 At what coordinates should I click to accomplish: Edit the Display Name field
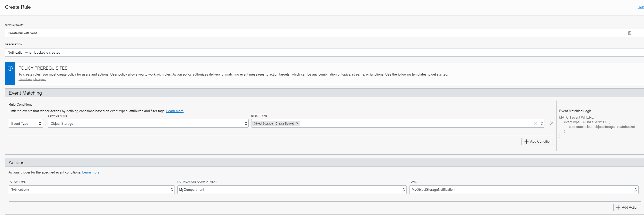(324, 33)
